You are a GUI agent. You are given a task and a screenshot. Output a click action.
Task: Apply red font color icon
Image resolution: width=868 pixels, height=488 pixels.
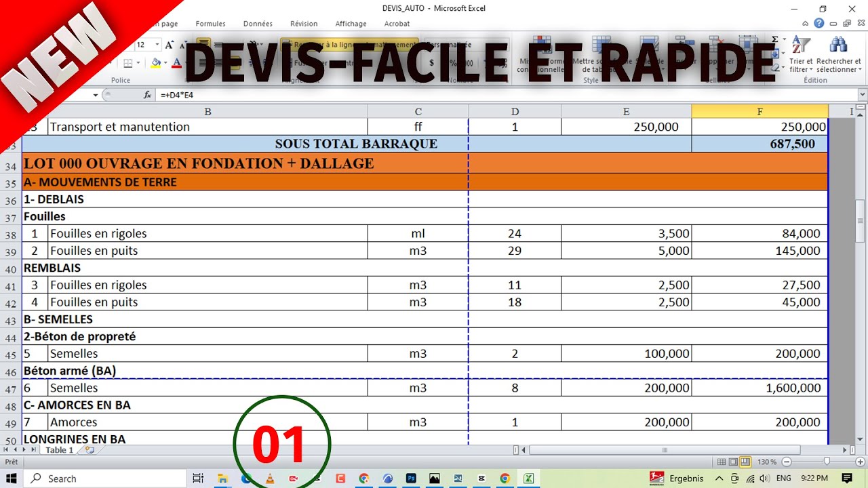click(x=177, y=63)
